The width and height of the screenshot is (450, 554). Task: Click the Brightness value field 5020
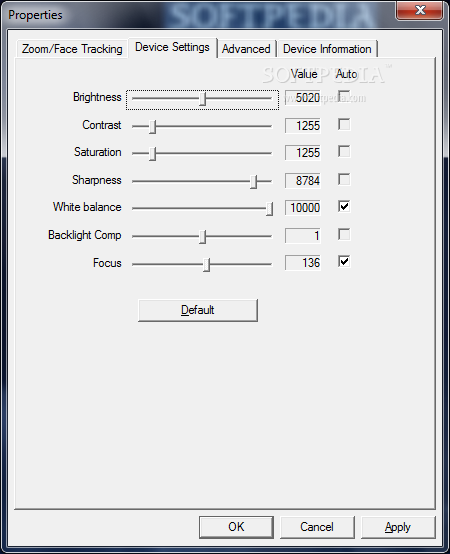click(303, 98)
